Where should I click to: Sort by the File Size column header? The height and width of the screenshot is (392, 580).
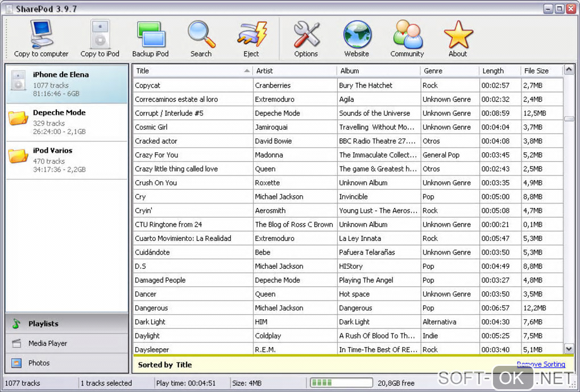(x=541, y=71)
